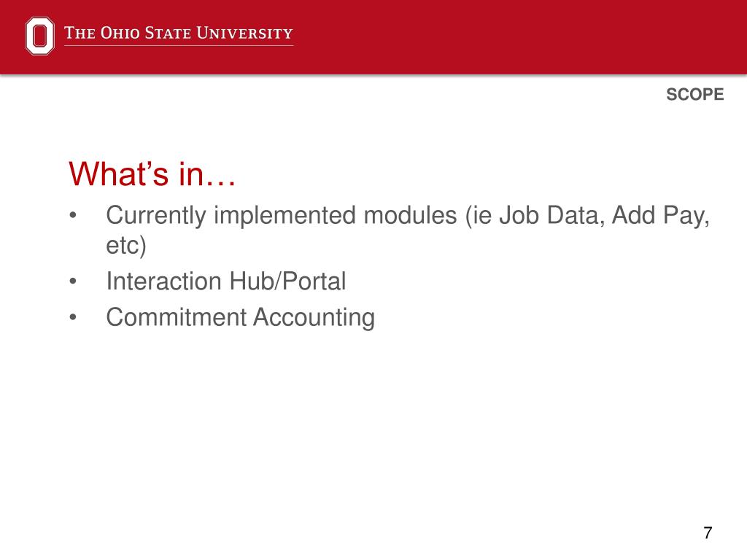Click bullet dot before "Currently implemented"
The height and width of the screenshot is (560, 747).
[73, 215]
